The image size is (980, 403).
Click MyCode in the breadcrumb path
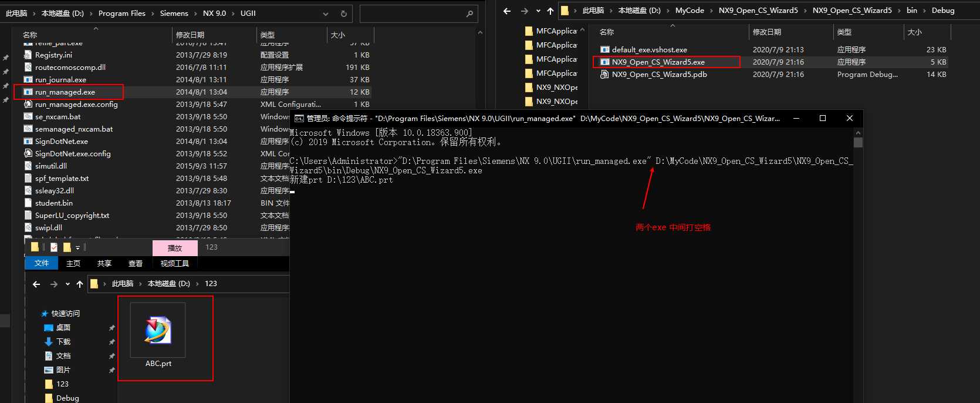coord(690,11)
